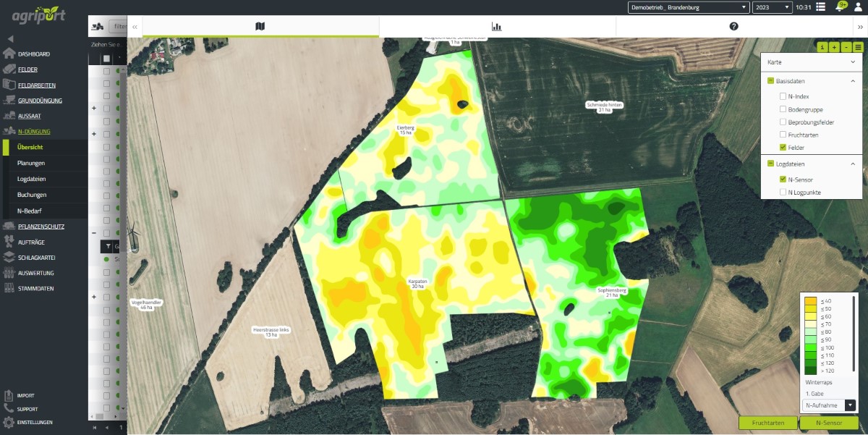
Task: Enable the N-Index layer checkbox
Action: pos(783,96)
